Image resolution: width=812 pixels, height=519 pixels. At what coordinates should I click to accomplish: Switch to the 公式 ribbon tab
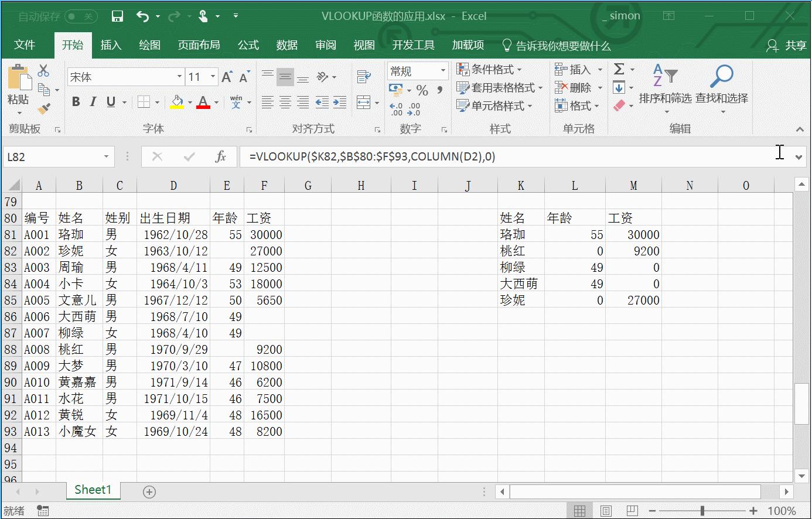248,45
